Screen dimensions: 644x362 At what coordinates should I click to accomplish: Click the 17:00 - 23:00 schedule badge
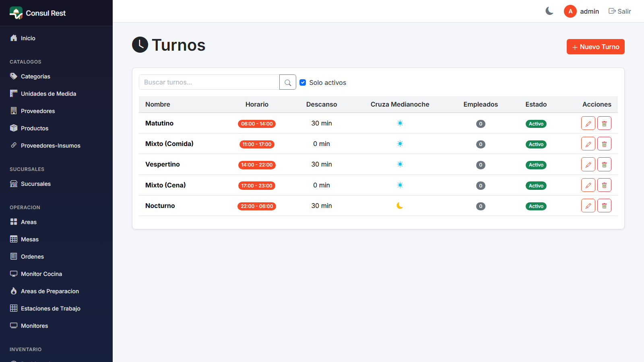click(257, 186)
